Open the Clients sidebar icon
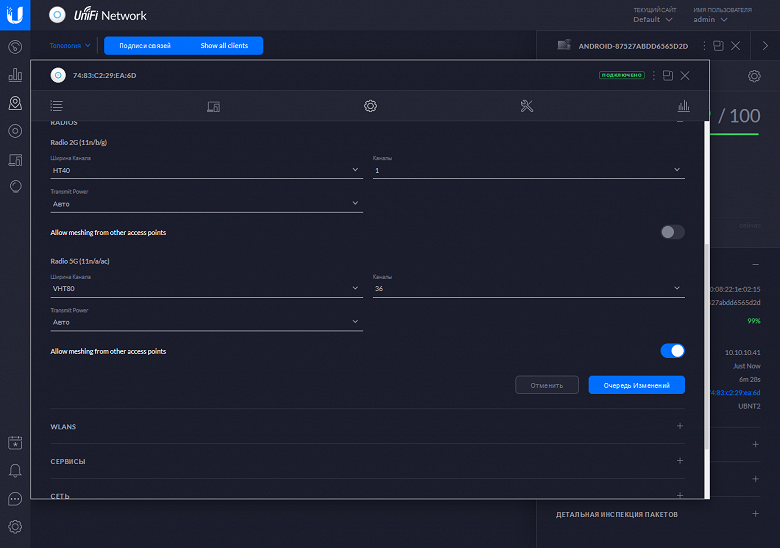The width and height of the screenshot is (780, 548). pos(15,160)
